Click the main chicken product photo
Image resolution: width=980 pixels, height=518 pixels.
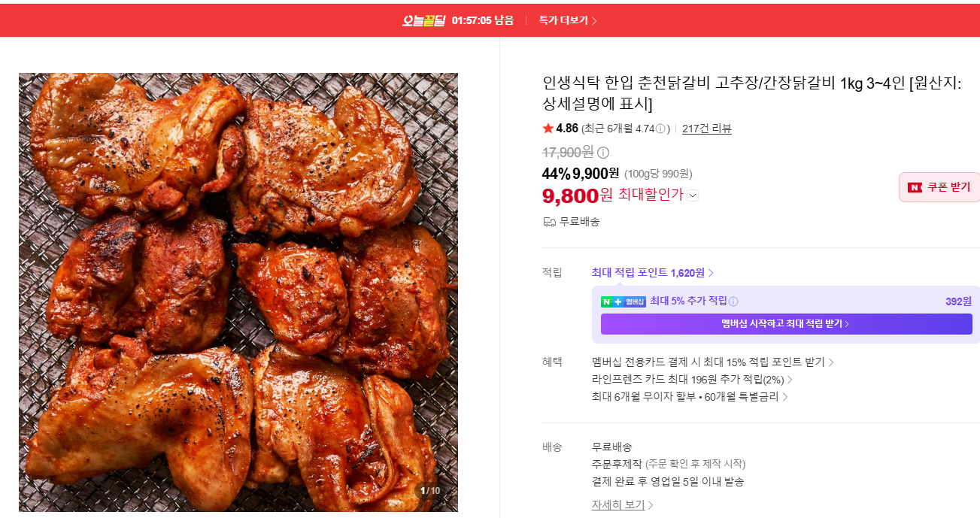238,292
